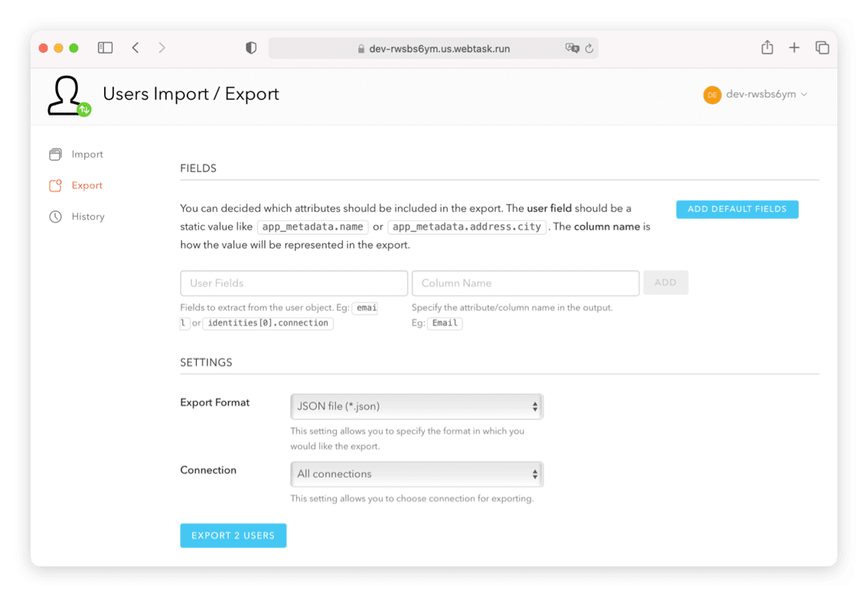Click the orange DE tenant avatar
868x597 pixels.
click(x=711, y=95)
